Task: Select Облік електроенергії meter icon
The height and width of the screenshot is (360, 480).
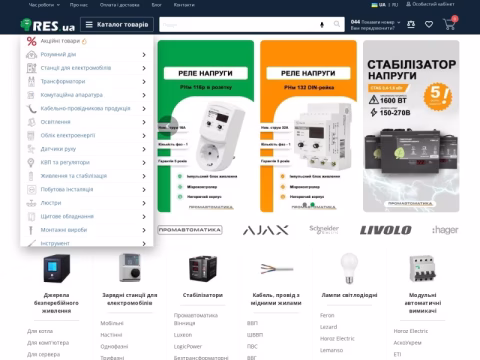Action: click(31, 136)
